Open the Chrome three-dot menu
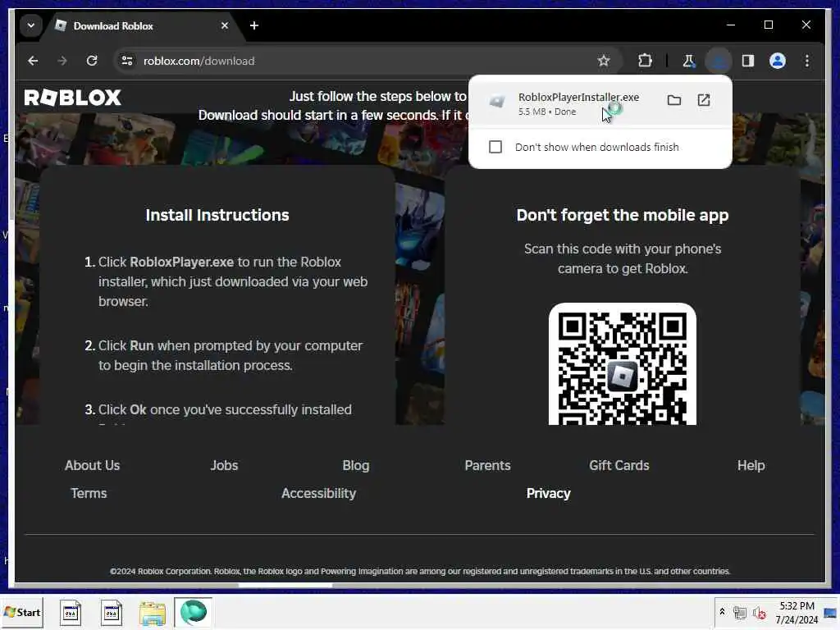 pos(807,61)
